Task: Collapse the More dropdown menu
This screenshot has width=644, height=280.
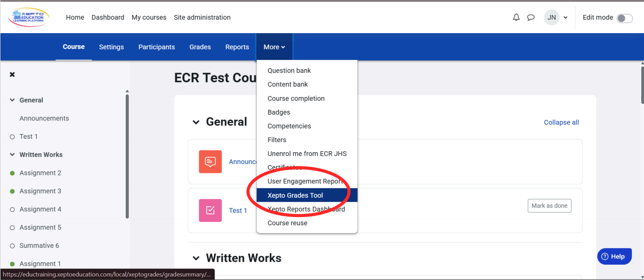Action: pyautogui.click(x=274, y=47)
